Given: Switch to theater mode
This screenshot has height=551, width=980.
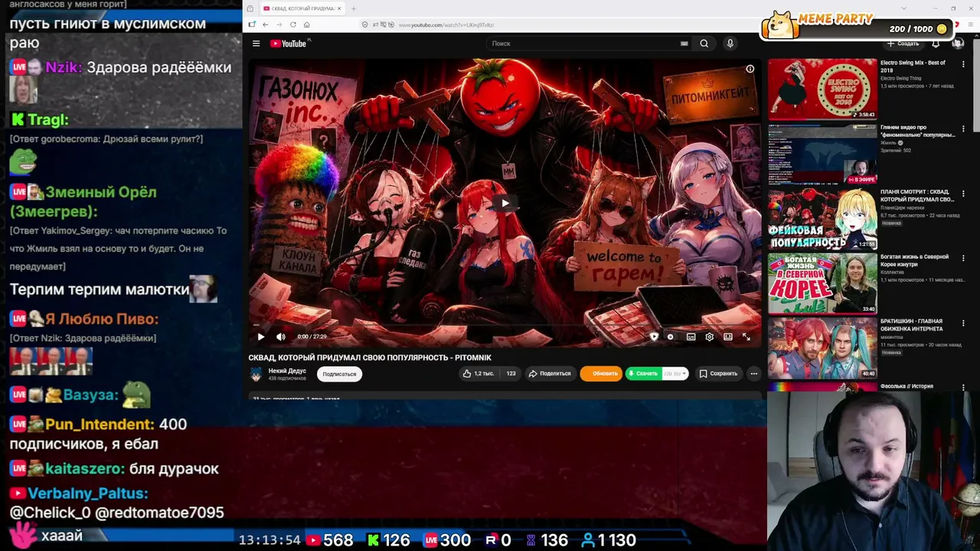Looking at the screenshot, I should pos(727,337).
